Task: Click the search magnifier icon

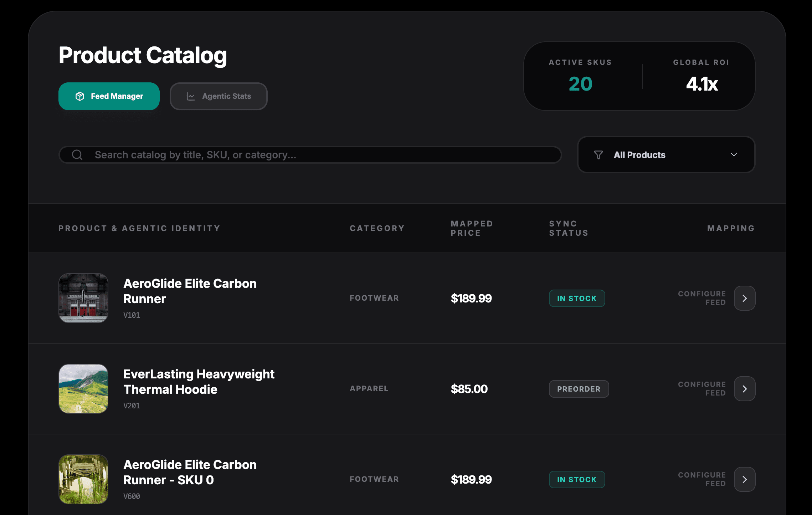Action: point(77,155)
